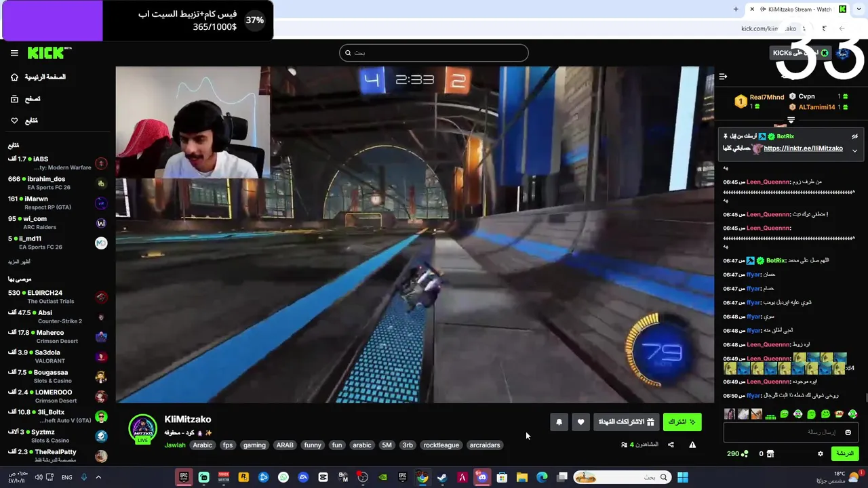Open the hamburger sidebar menu

pos(14,53)
